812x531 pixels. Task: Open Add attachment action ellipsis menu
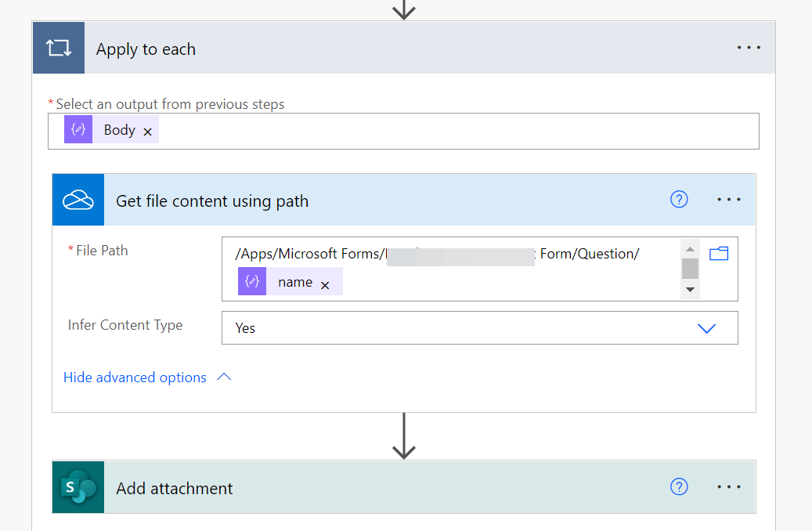[x=729, y=487]
